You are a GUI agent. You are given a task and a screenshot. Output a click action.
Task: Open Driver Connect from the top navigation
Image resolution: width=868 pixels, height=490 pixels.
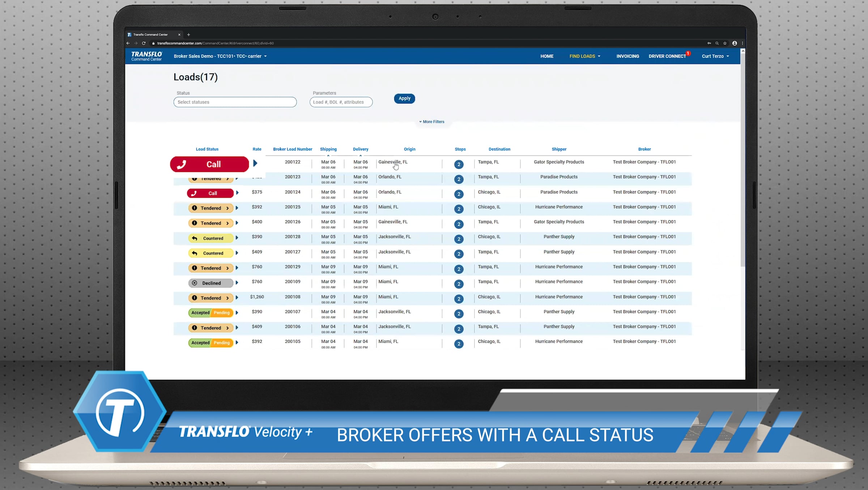tap(667, 56)
